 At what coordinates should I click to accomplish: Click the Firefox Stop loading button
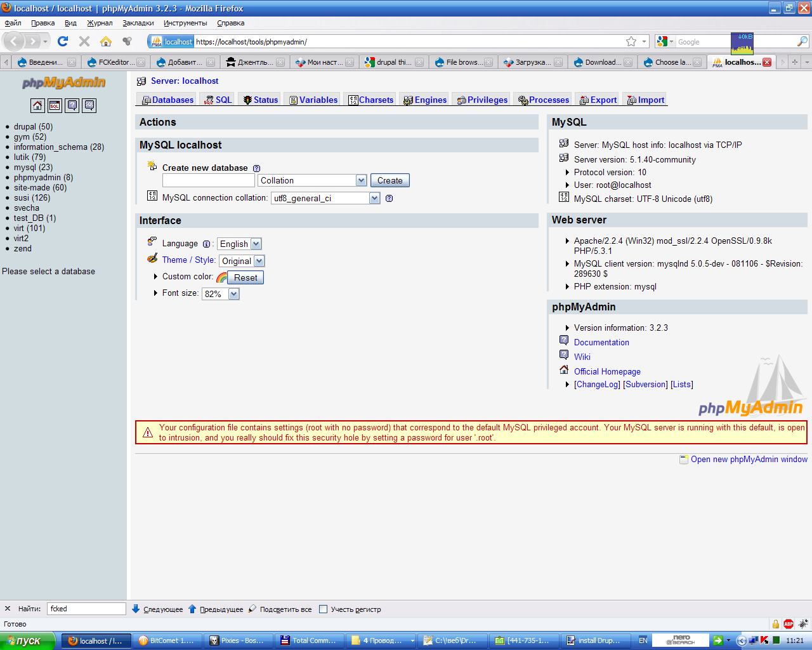pyautogui.click(x=84, y=41)
